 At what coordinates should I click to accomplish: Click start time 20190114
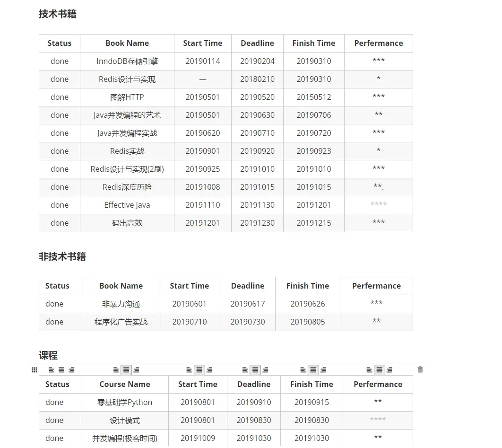[203, 61]
